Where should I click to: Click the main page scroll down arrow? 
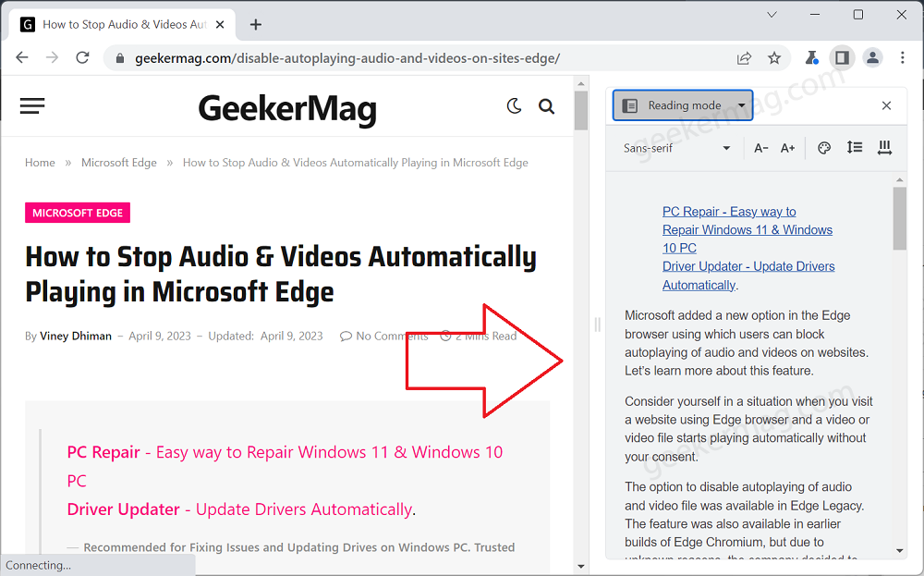pos(581,567)
